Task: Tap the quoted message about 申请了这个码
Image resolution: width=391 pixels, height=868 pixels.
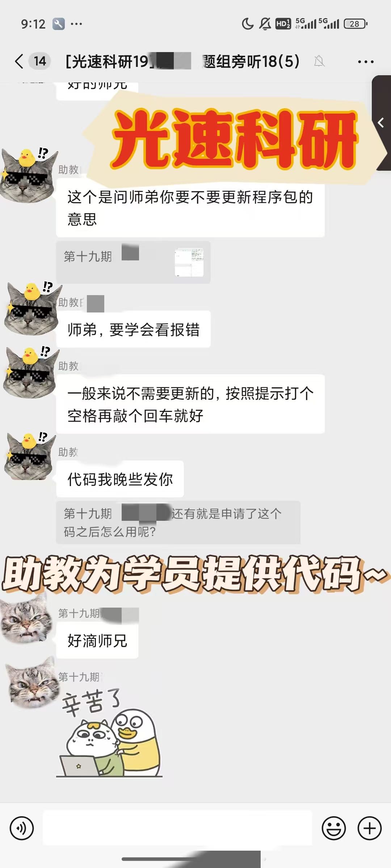Action: pos(178,522)
